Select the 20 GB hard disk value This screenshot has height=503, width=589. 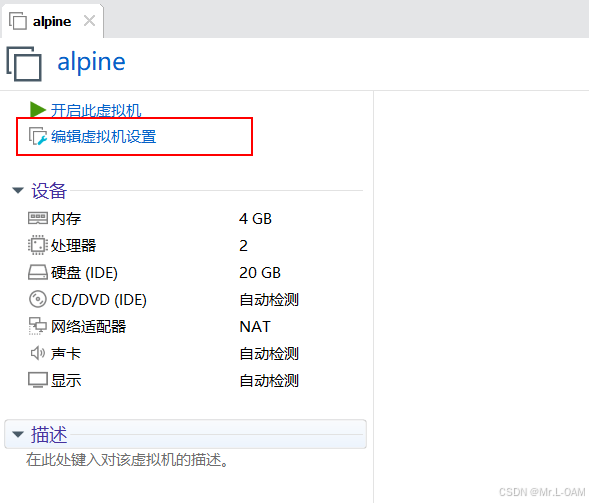tap(260, 273)
